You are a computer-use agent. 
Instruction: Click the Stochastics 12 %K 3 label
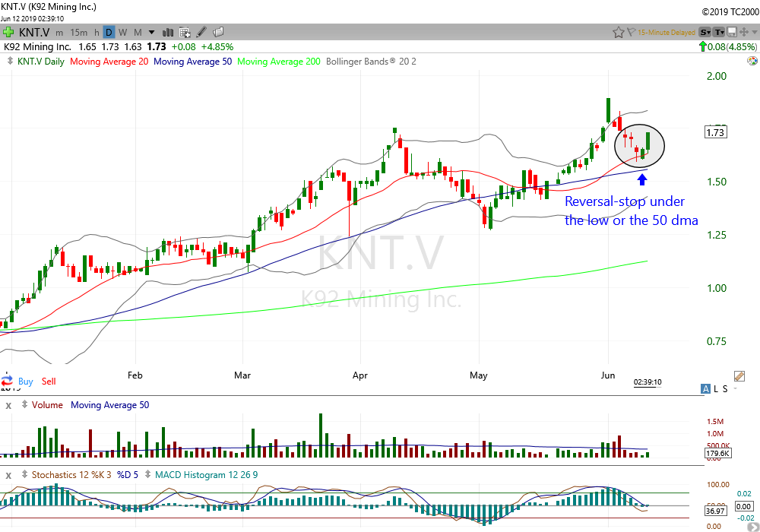point(71,474)
